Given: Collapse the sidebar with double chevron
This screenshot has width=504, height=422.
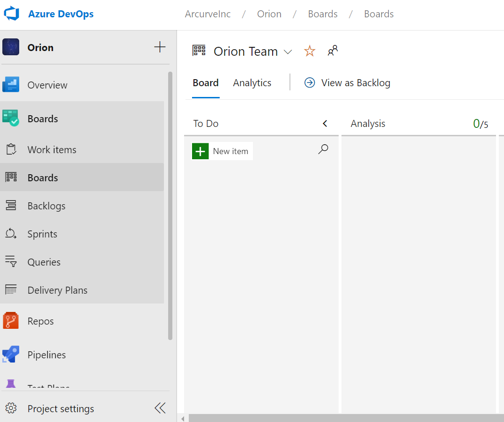Looking at the screenshot, I should tap(160, 408).
